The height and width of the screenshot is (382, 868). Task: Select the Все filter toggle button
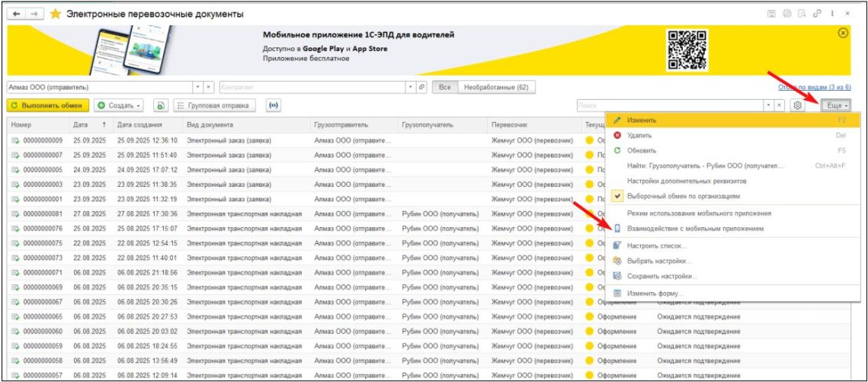pos(445,88)
